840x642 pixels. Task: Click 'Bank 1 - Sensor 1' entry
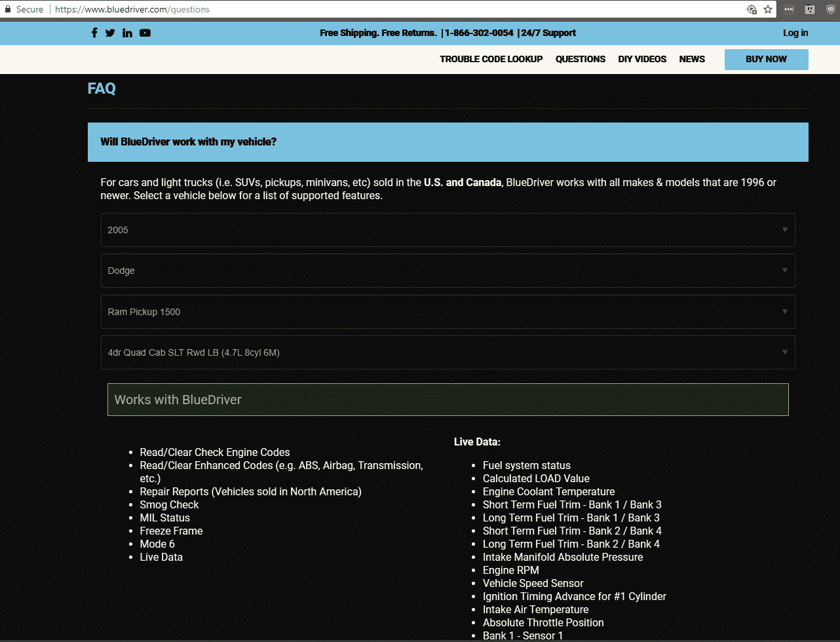(x=523, y=635)
